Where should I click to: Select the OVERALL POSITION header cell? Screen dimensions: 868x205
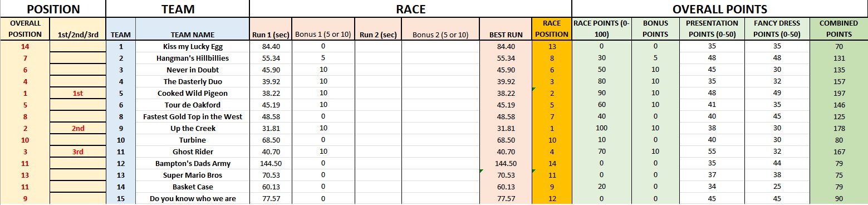pyautogui.click(x=24, y=29)
